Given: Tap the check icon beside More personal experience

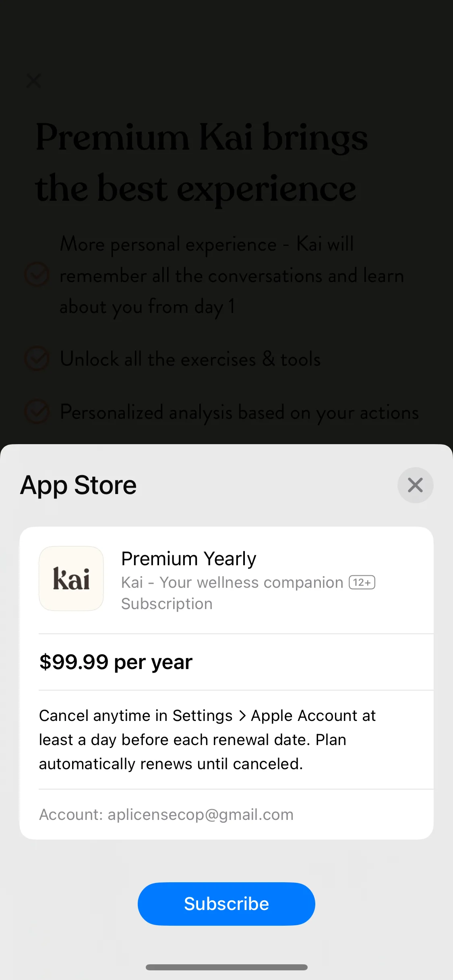Looking at the screenshot, I should click(37, 275).
